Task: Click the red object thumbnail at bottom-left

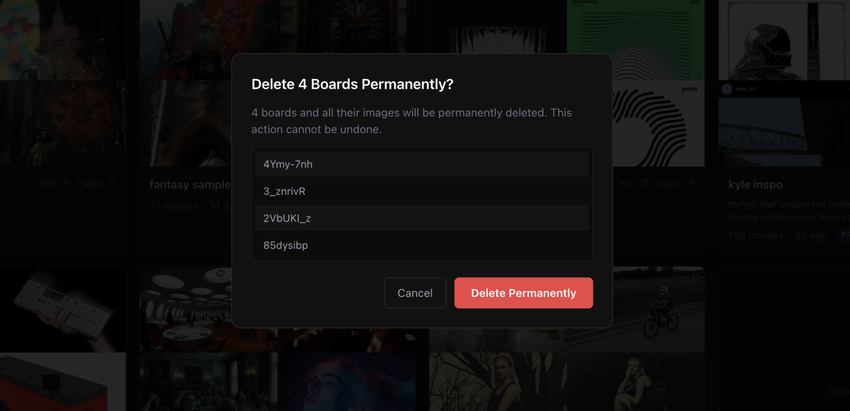Action: point(62,385)
